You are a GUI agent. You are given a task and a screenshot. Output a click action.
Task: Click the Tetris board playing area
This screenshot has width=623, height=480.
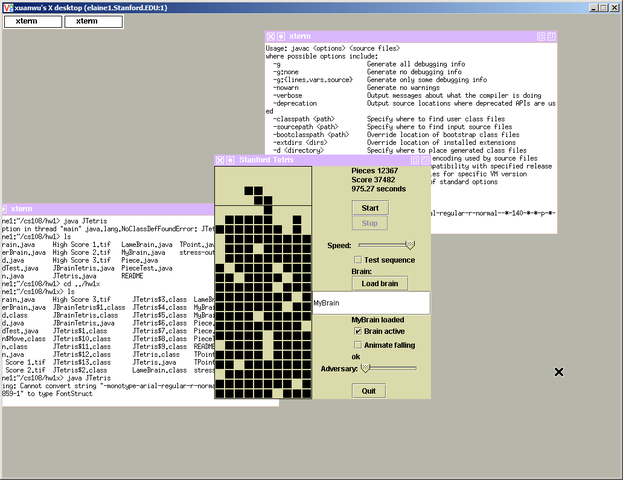263,283
